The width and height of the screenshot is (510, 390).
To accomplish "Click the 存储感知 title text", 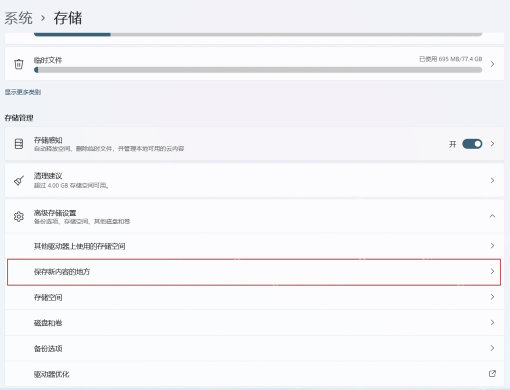I will click(x=48, y=140).
